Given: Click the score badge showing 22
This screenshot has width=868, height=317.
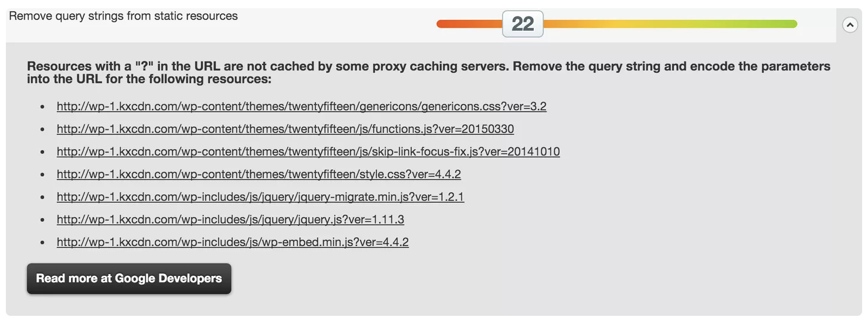Looking at the screenshot, I should [x=523, y=24].
